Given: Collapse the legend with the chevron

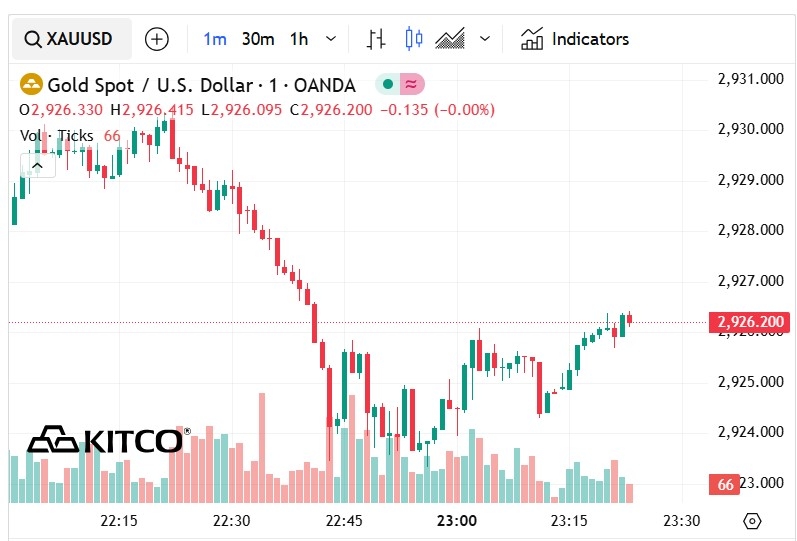Looking at the screenshot, I should pos(37,165).
